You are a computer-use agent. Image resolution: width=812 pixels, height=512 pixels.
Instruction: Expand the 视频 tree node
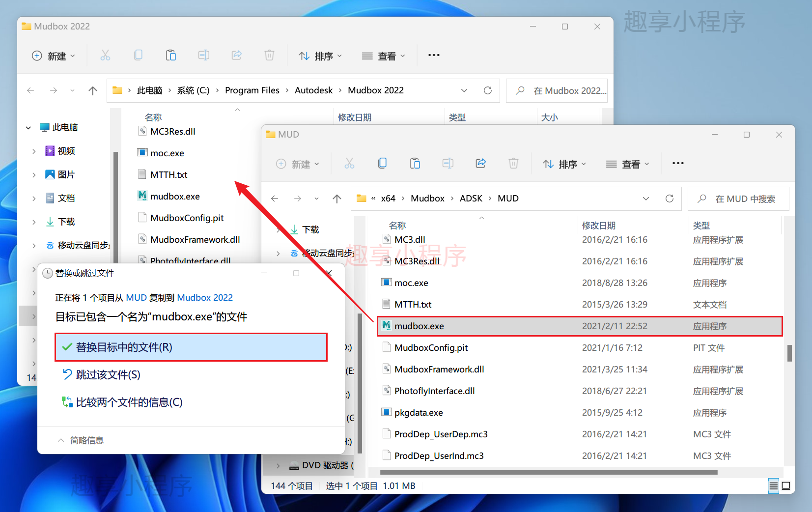[34, 151]
